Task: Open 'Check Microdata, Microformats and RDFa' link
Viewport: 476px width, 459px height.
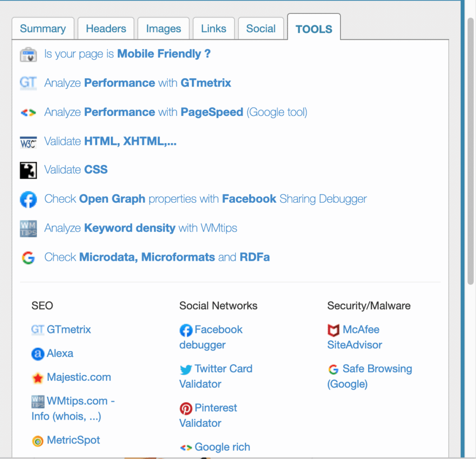Action: (x=157, y=257)
